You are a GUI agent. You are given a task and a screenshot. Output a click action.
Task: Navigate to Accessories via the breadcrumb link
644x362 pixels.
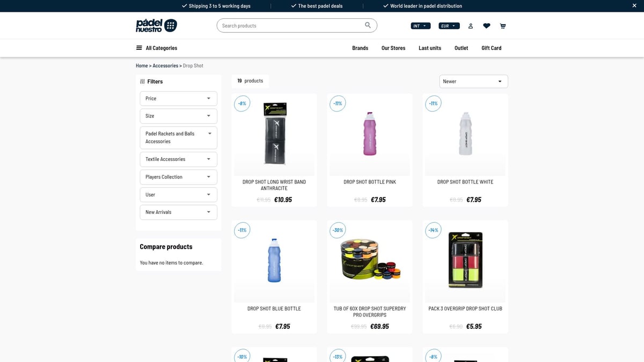tap(165, 65)
